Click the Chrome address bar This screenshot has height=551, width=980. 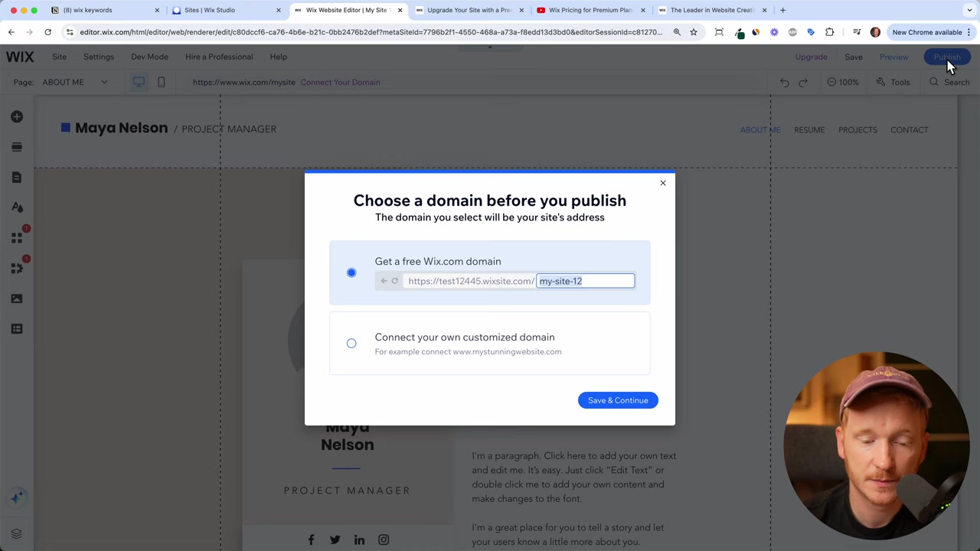[x=371, y=32]
